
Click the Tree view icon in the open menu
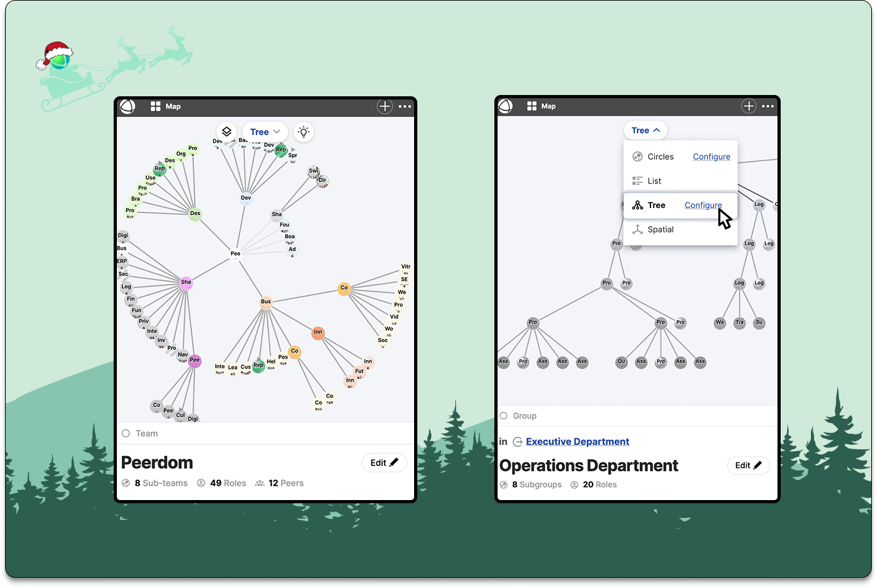(x=638, y=205)
